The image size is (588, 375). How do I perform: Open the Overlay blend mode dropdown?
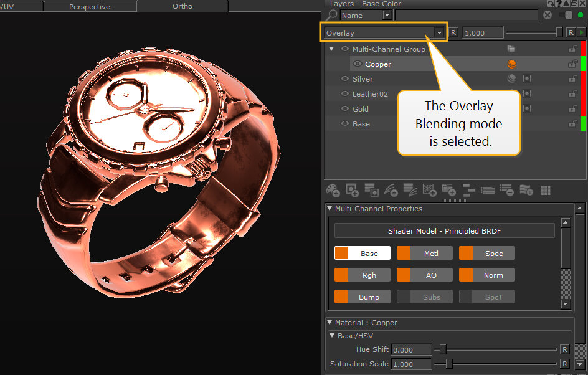pyautogui.click(x=440, y=33)
